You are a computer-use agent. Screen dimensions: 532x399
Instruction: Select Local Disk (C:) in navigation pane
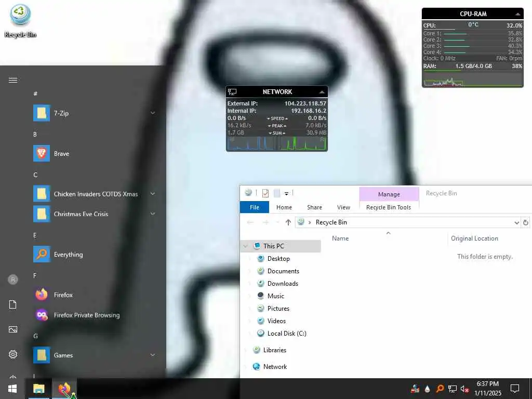pos(287,334)
